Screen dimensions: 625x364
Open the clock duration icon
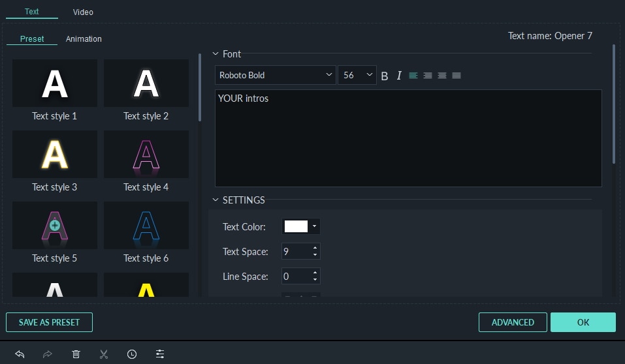click(x=132, y=354)
